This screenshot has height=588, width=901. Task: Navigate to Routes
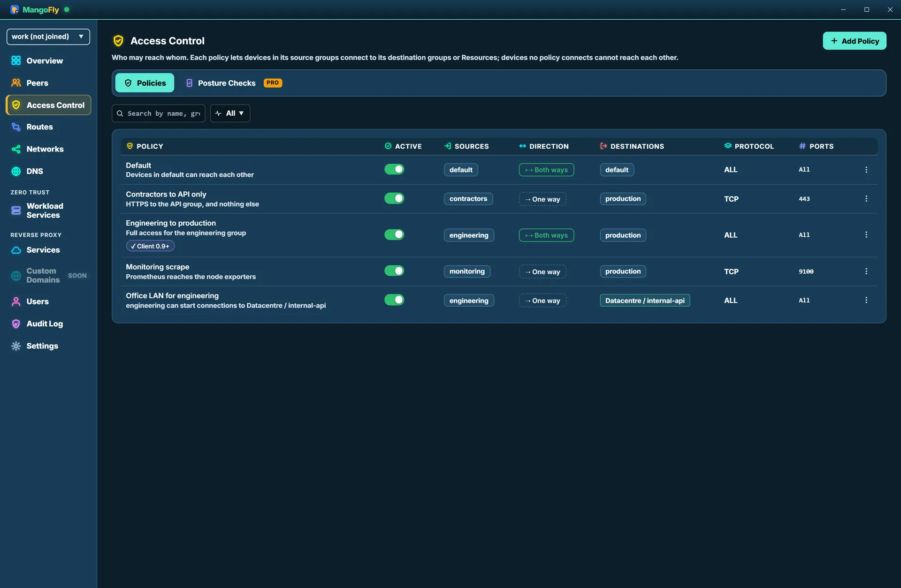pos(48,127)
